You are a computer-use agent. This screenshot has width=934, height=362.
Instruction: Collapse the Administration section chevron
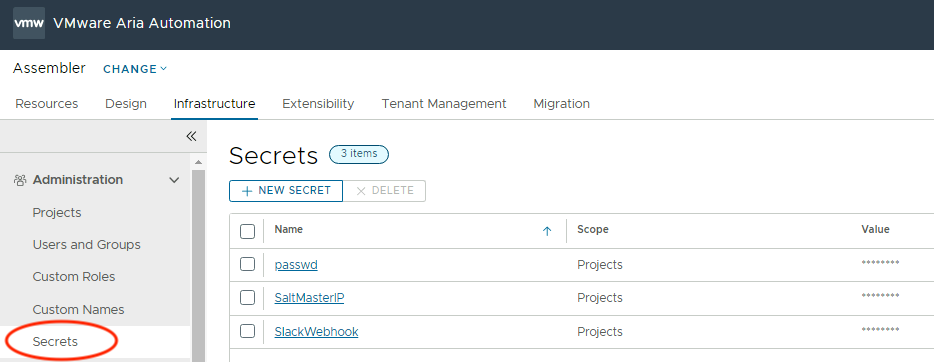coord(175,180)
